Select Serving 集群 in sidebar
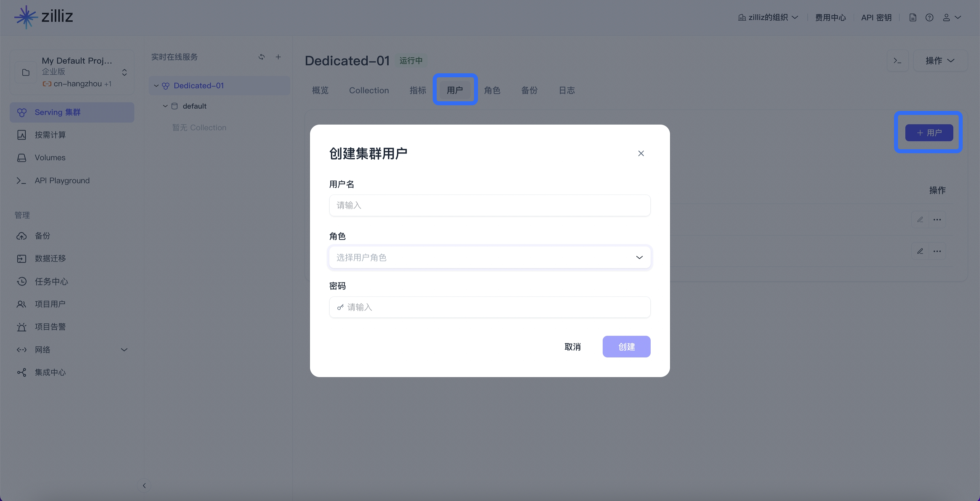980x501 pixels. click(x=72, y=112)
